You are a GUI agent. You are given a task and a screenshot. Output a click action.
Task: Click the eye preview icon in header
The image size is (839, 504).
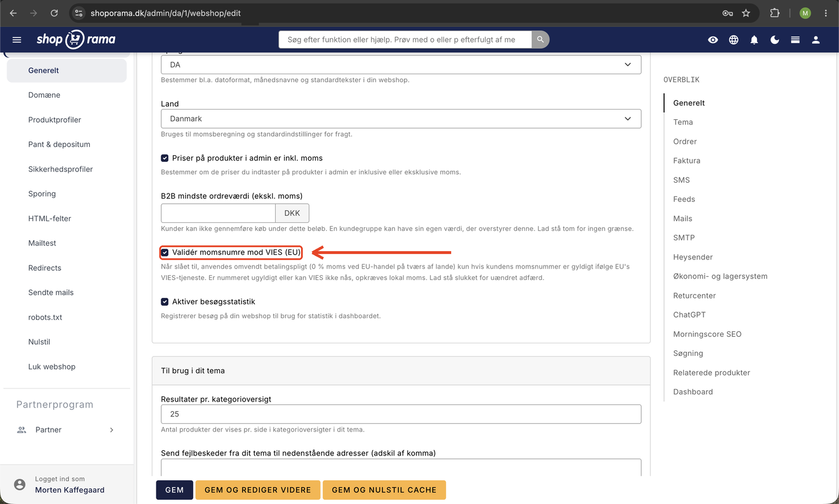pos(713,40)
